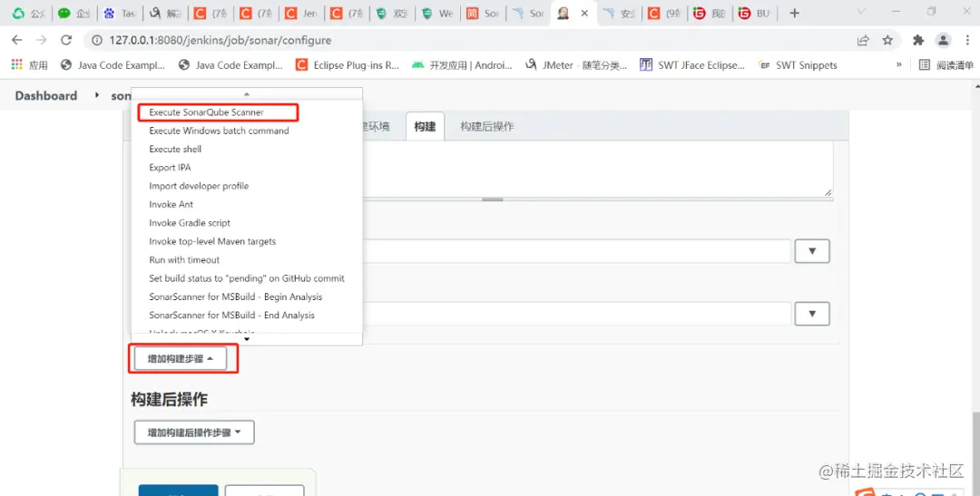Select SonarScanner for MSBuild - Begin Analysis
This screenshot has width=980, height=496.
[x=236, y=297]
